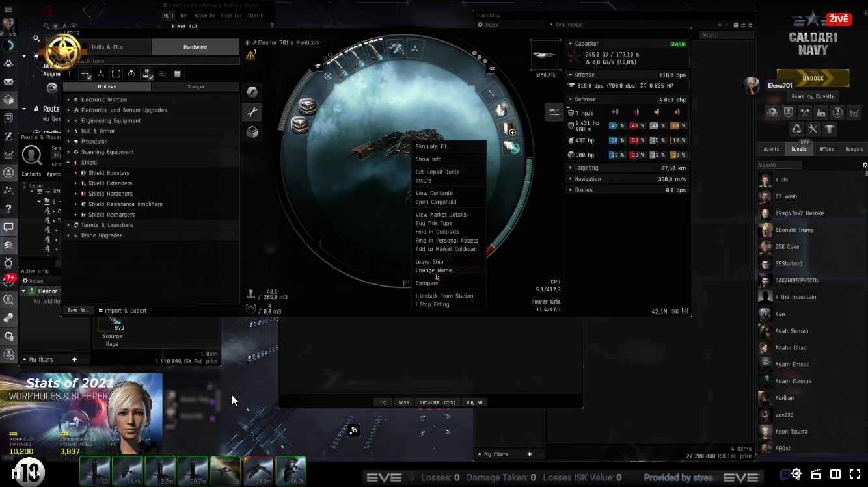Switch to the Hulls & Fits tab
The width and height of the screenshot is (868, 487).
click(x=107, y=47)
